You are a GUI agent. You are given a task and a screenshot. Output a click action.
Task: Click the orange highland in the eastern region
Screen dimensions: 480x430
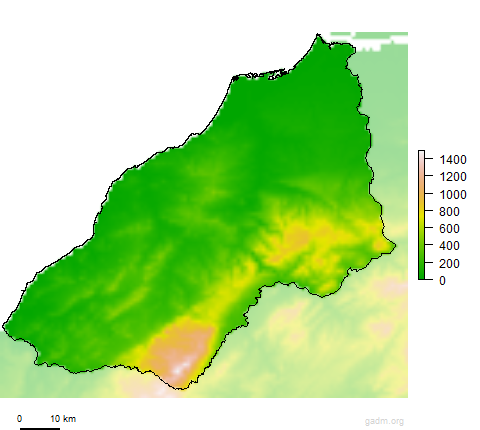coord(299,237)
